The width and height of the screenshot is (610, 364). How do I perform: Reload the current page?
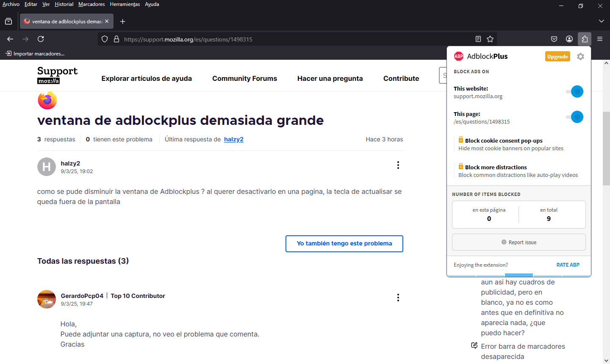41,39
